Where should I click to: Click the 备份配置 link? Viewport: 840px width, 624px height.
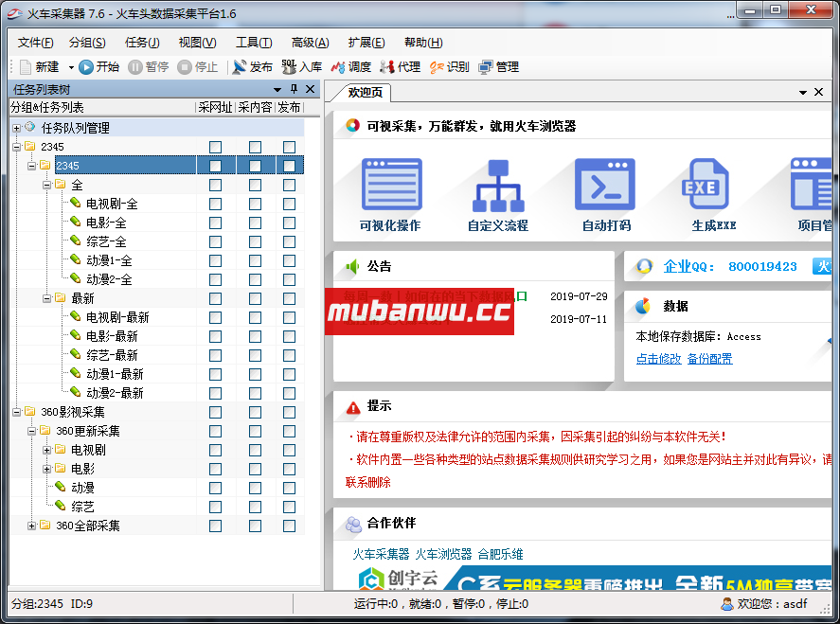point(710,358)
